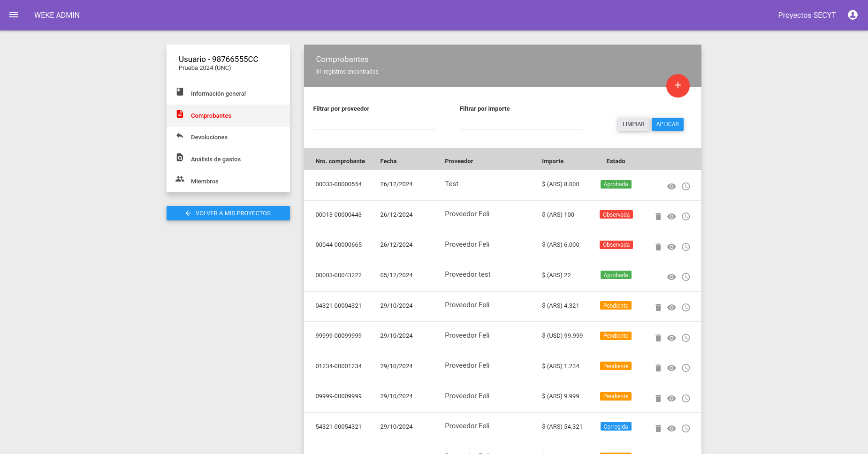Click Observada badge for 00013-00000443
Image resolution: width=868 pixels, height=454 pixels.
[616, 214]
